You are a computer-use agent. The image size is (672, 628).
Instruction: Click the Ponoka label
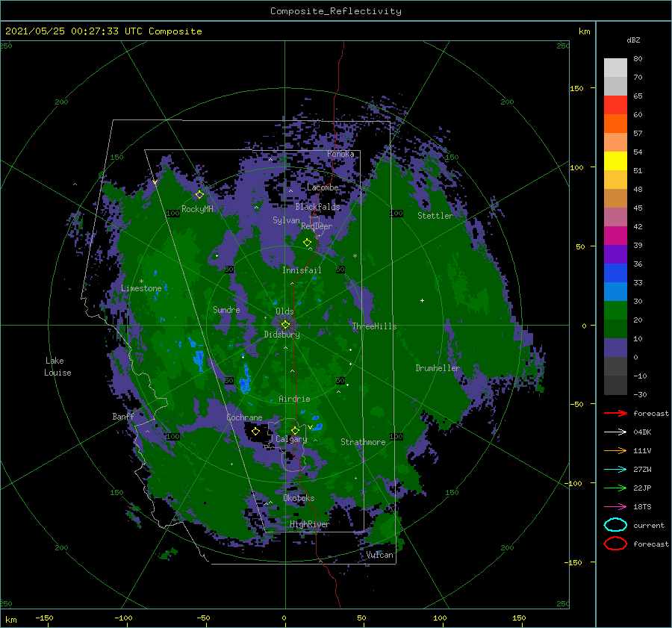[x=340, y=154]
